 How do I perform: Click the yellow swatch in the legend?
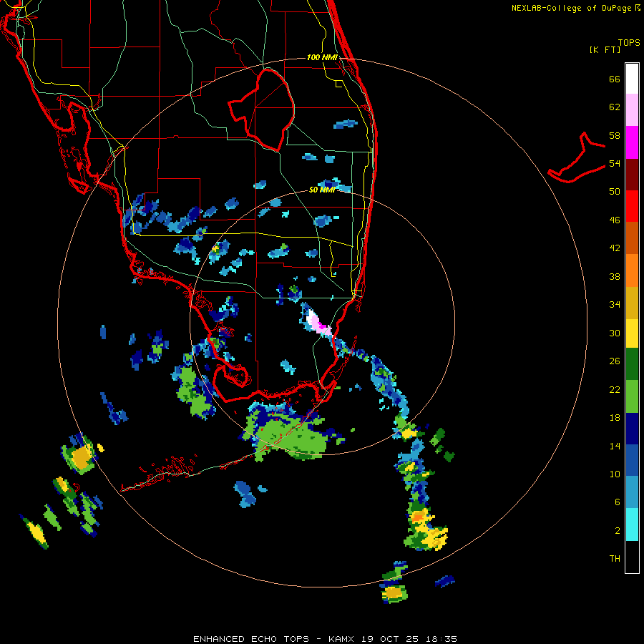[632, 333]
